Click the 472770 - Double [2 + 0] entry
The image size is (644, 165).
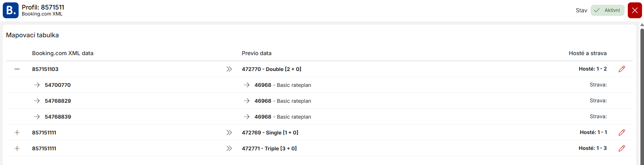(x=271, y=69)
